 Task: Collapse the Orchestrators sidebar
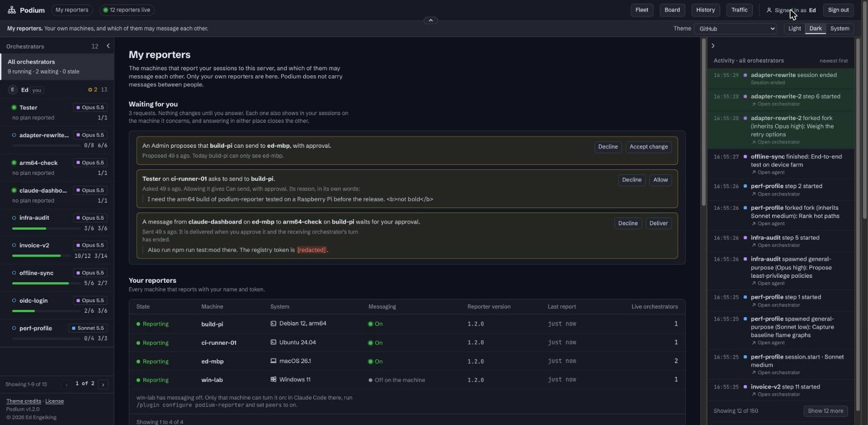[108, 46]
